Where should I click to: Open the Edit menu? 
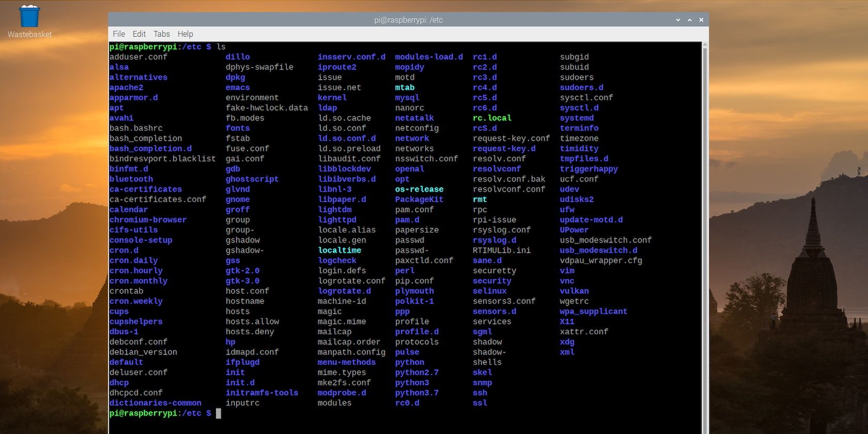click(x=139, y=34)
